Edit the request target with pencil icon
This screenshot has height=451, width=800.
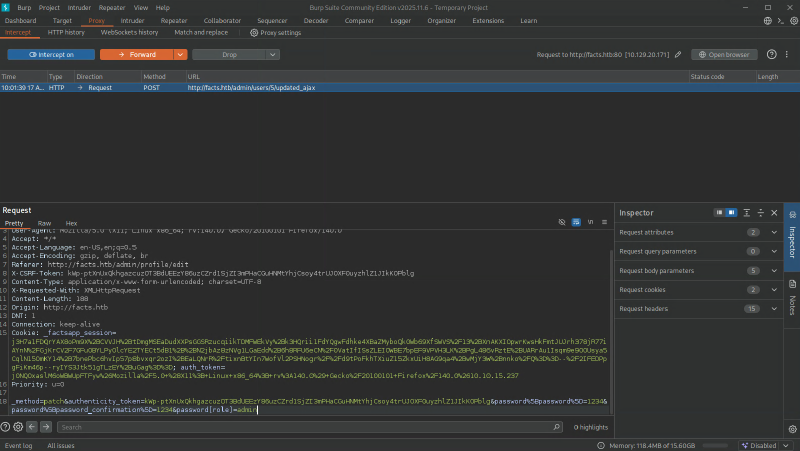(678, 55)
